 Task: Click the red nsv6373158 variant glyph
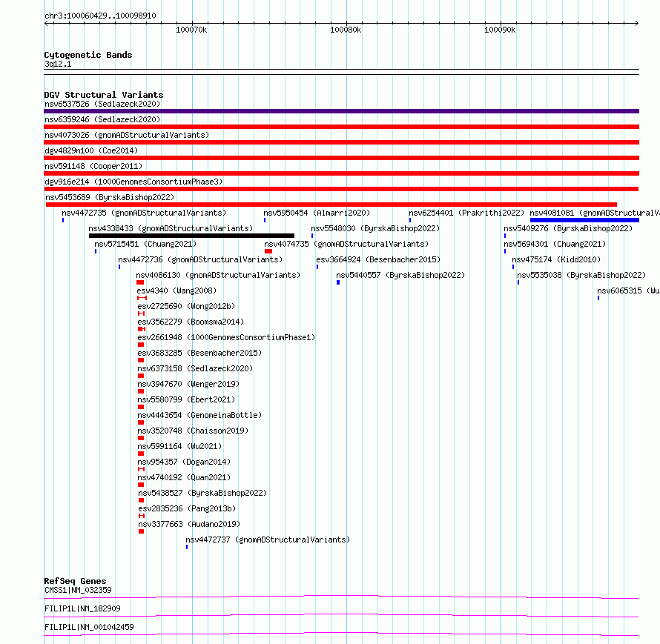(x=141, y=376)
